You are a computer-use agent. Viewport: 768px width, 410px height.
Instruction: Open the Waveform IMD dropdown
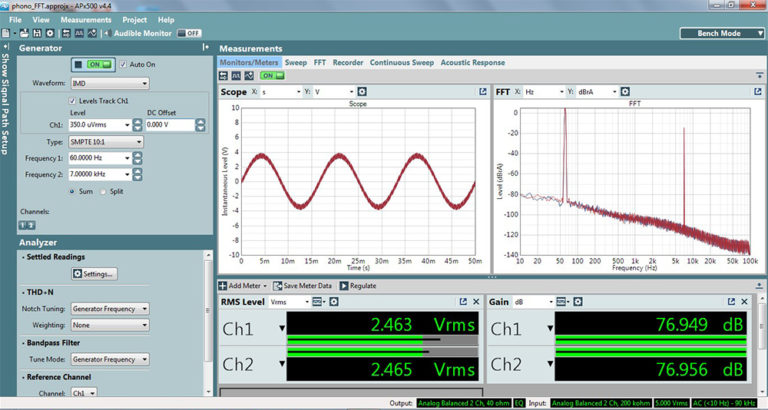(x=109, y=83)
